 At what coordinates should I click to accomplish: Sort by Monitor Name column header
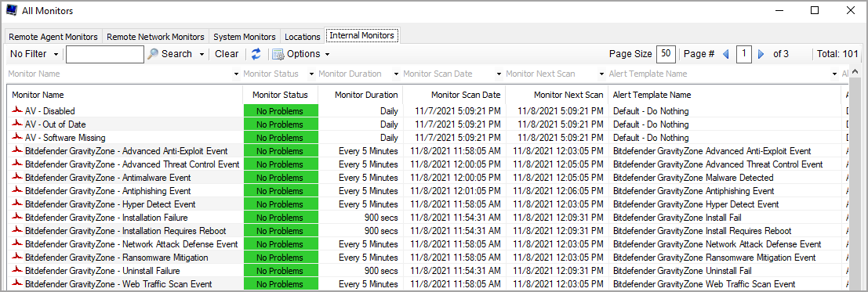125,95
